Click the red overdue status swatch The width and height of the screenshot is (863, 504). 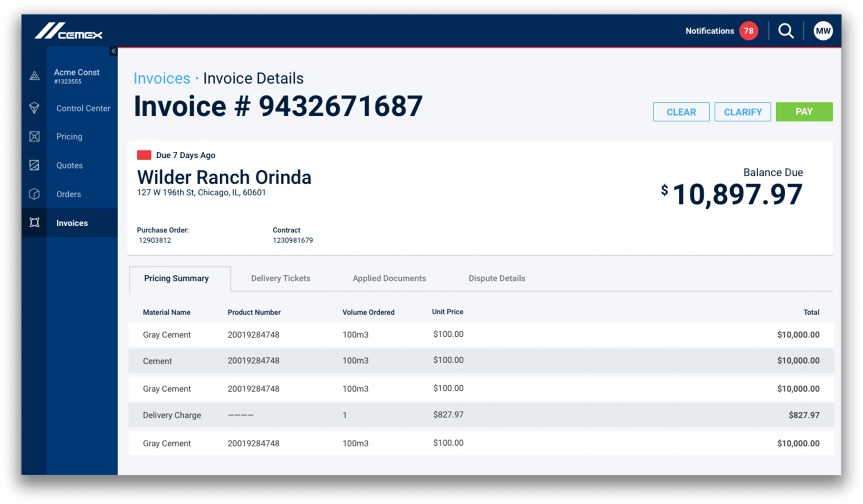tap(144, 155)
